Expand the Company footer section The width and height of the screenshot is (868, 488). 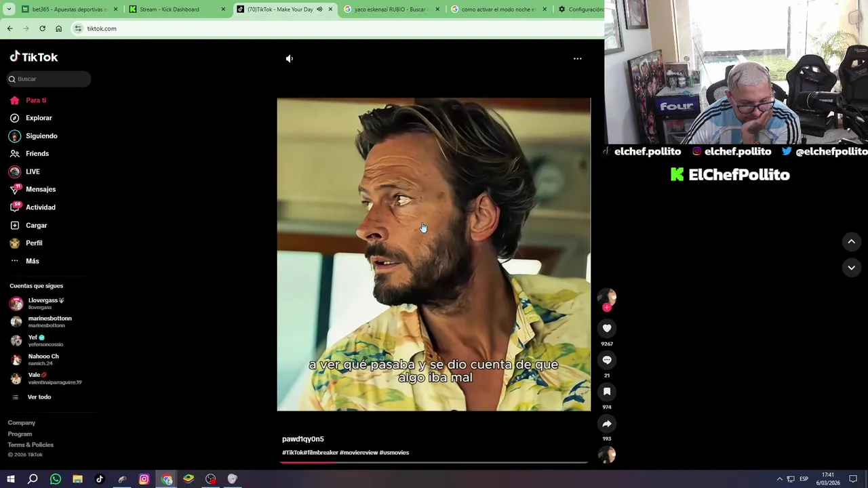click(22, 423)
